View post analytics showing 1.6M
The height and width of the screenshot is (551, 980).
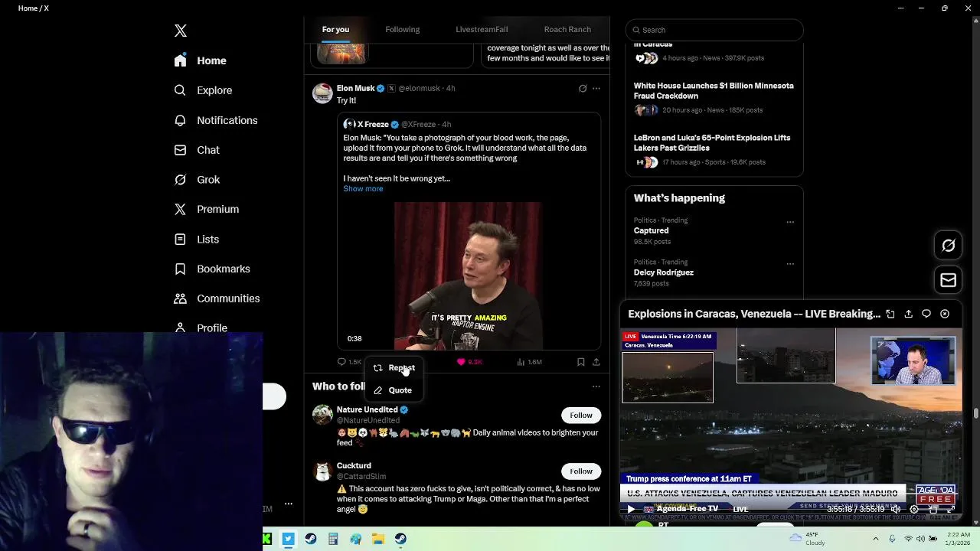point(529,362)
